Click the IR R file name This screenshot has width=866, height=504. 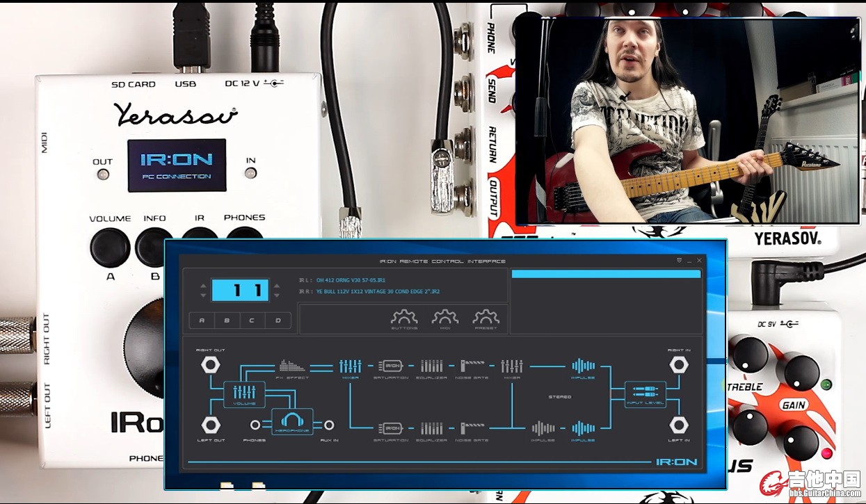(378, 291)
